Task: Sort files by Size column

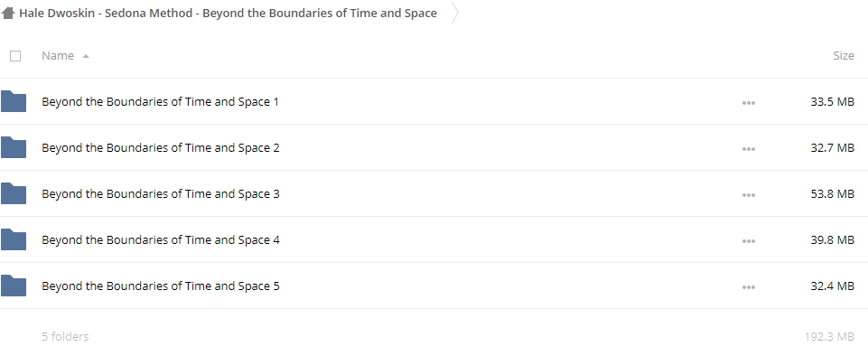Action: pyautogui.click(x=843, y=55)
